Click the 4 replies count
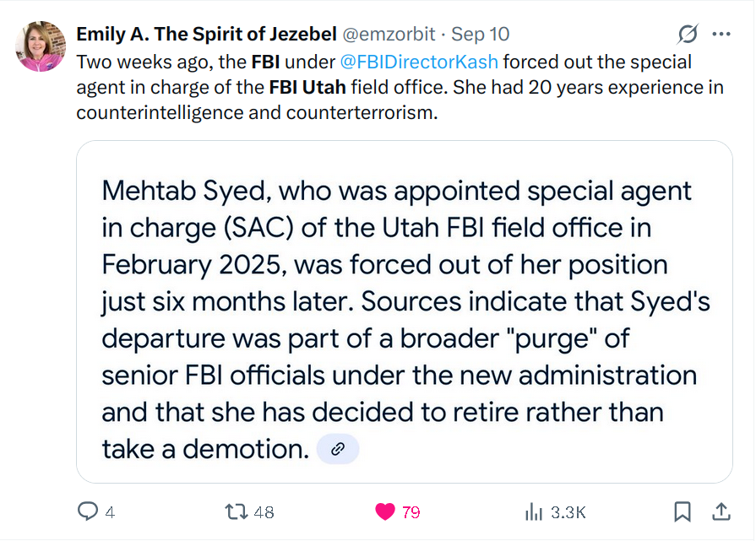The height and width of the screenshot is (541, 756). point(110,512)
